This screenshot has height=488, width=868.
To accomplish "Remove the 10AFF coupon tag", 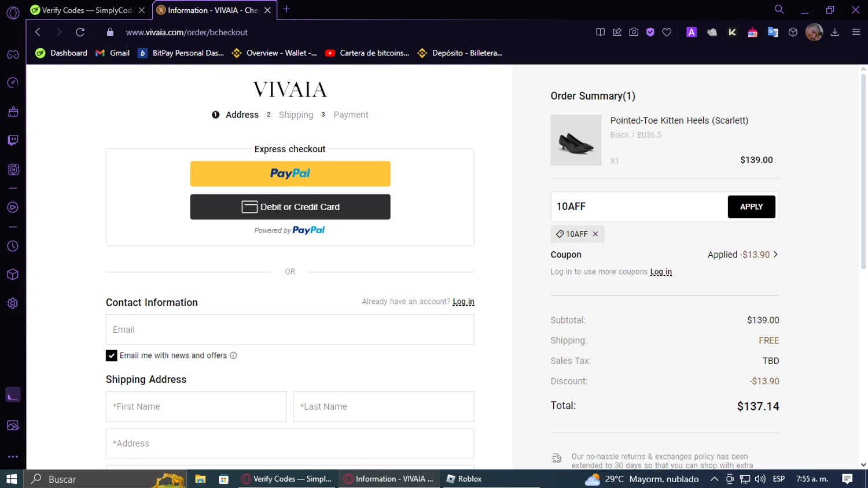I will point(595,234).
